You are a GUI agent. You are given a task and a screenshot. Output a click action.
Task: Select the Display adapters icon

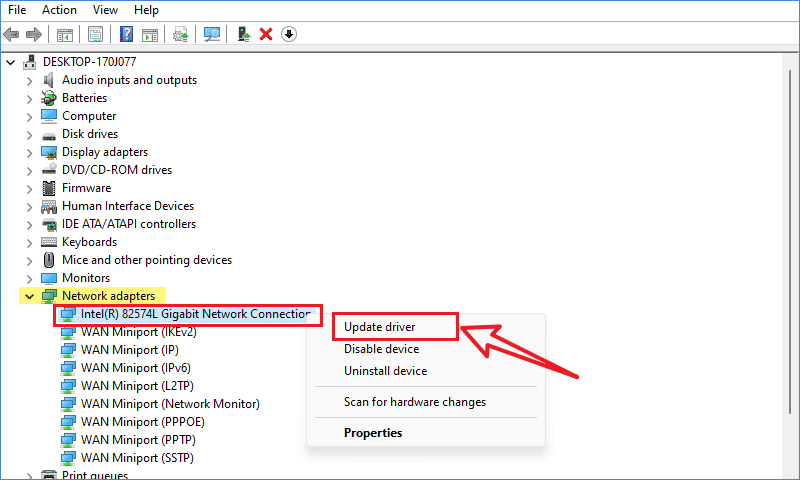49,153
